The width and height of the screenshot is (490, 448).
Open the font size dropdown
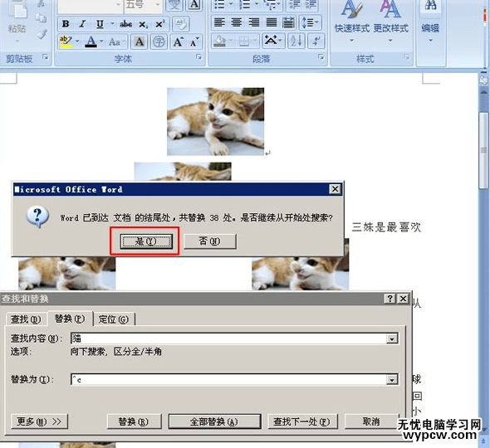tap(158, 5)
